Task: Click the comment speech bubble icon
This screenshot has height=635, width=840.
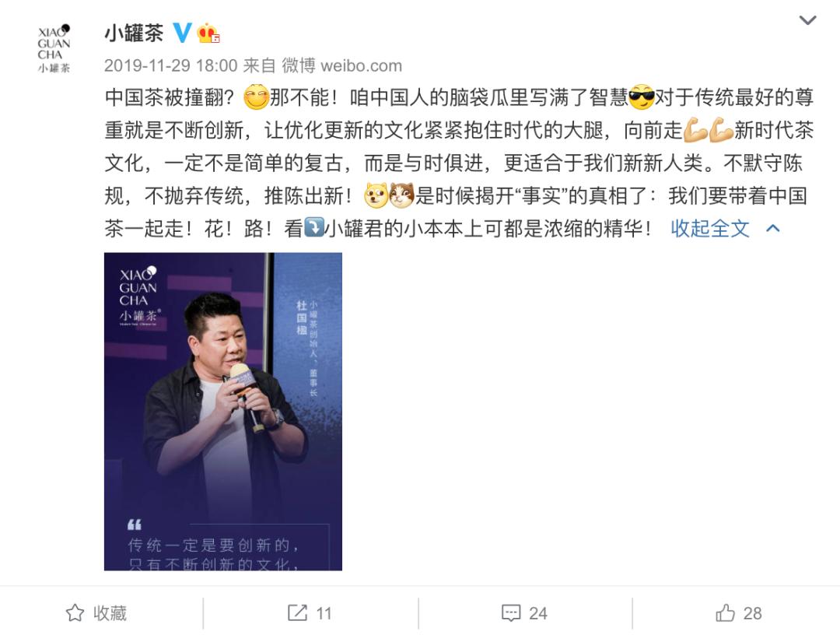Action: tap(510, 613)
